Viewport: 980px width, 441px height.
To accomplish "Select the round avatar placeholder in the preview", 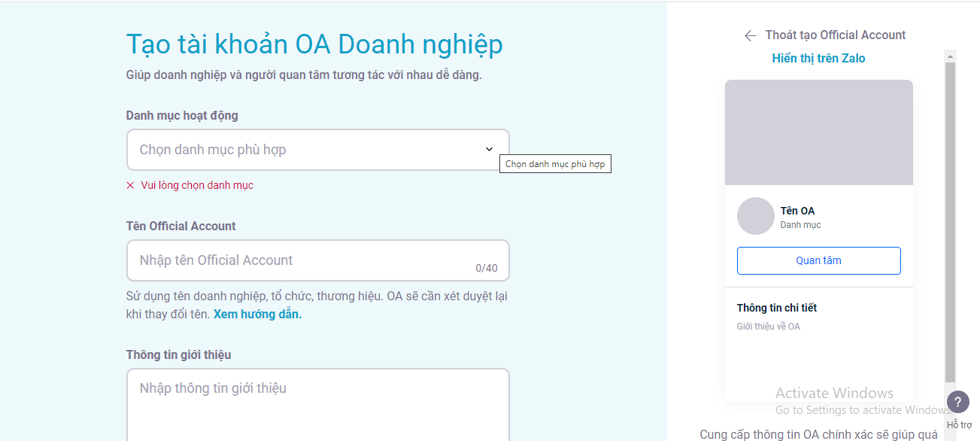I will (x=755, y=216).
